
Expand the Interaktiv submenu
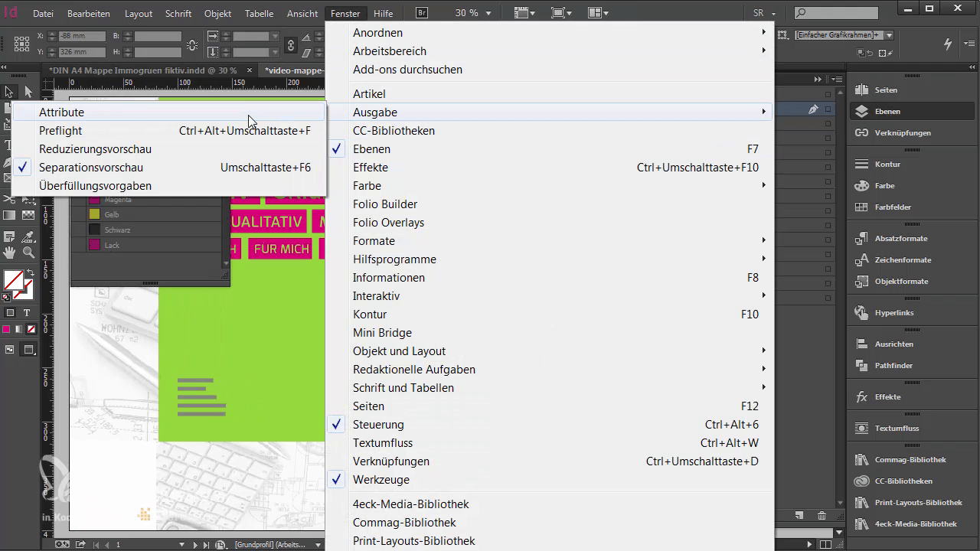coord(548,296)
